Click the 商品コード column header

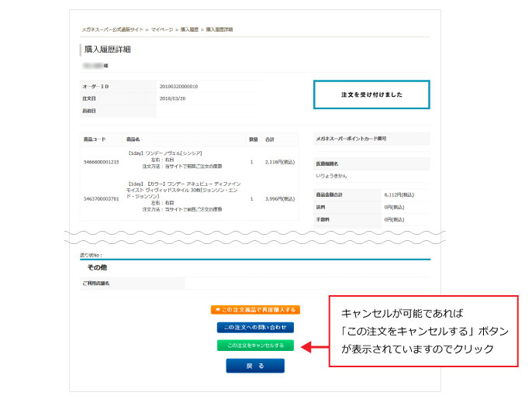(x=95, y=139)
